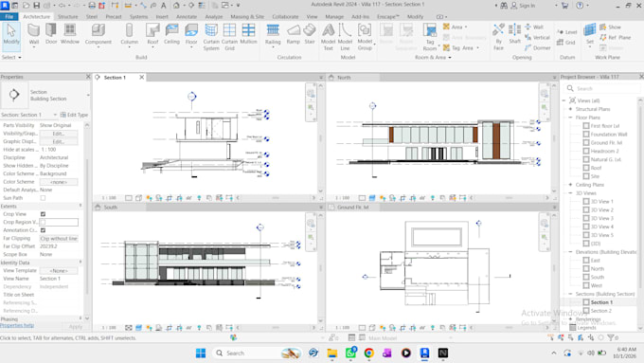This screenshot has height=363, width=644.
Task: Collapse the Elevations tree node
Action: coord(570,251)
